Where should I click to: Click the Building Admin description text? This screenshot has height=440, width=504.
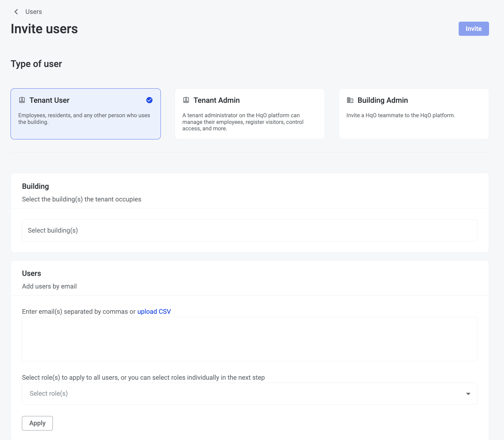[x=400, y=115]
